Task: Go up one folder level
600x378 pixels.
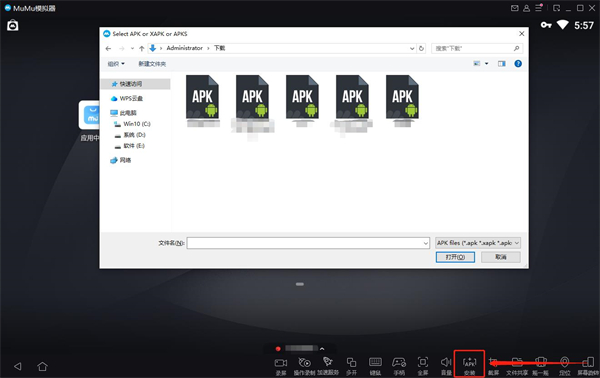Action: coord(142,48)
